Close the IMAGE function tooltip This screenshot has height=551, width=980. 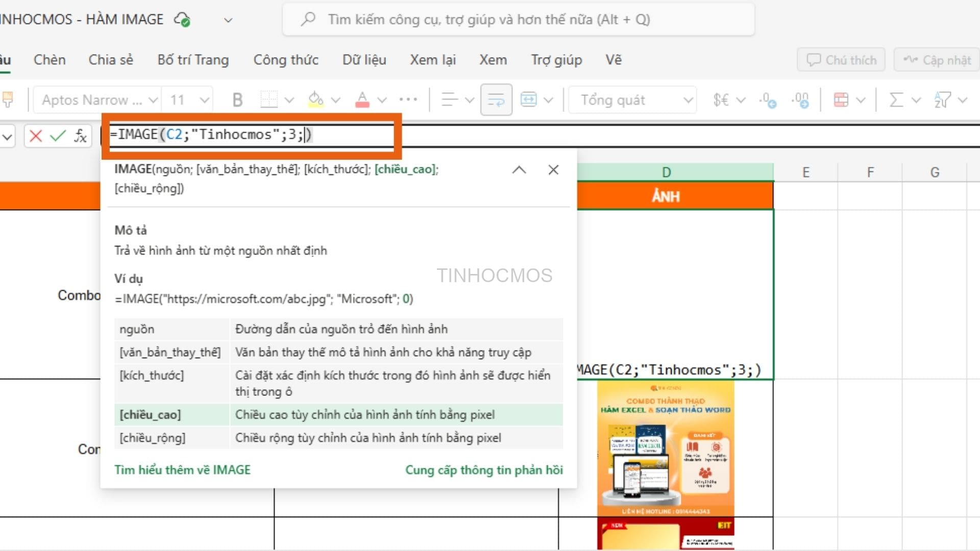[553, 170]
